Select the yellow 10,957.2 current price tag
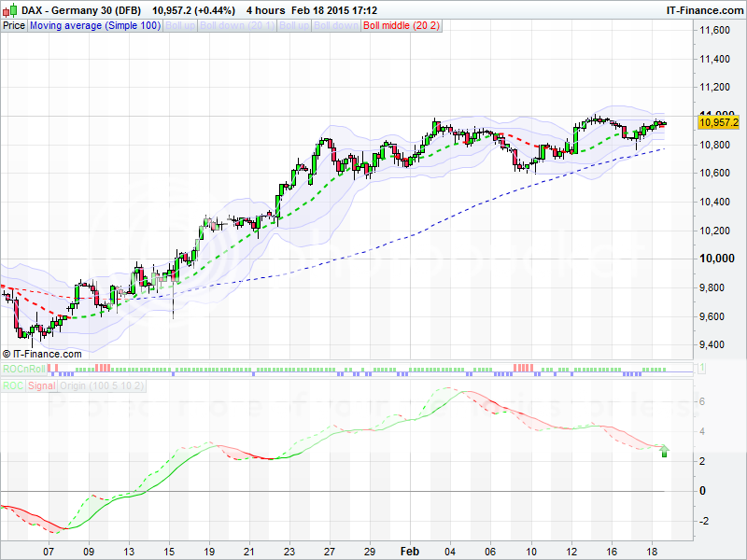The height and width of the screenshot is (560, 747). tap(718, 121)
